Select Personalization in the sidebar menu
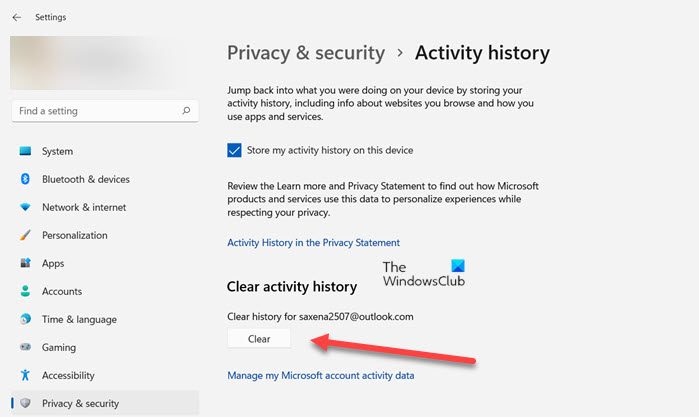The image size is (699, 418). click(x=74, y=236)
